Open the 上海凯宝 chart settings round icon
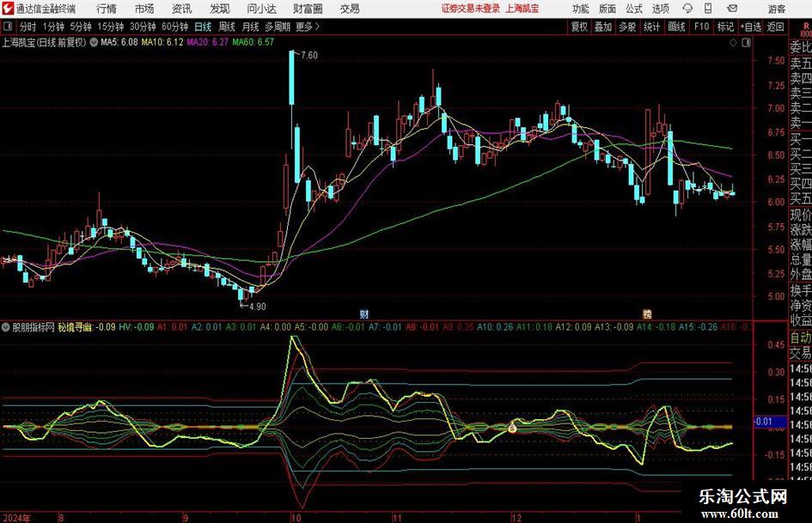 click(94, 42)
